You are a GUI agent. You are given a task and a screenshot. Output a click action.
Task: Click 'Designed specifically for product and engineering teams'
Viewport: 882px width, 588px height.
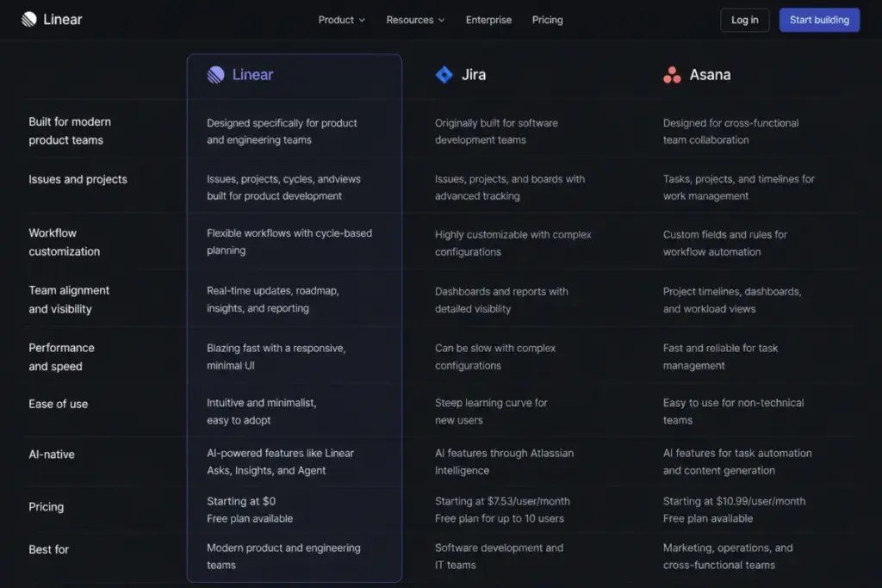pos(282,132)
